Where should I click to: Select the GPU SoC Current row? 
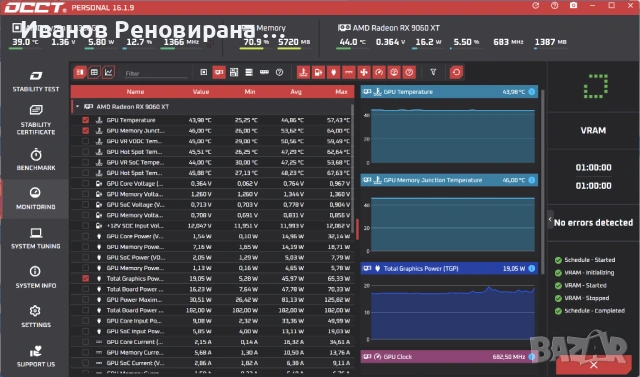(x=212, y=363)
